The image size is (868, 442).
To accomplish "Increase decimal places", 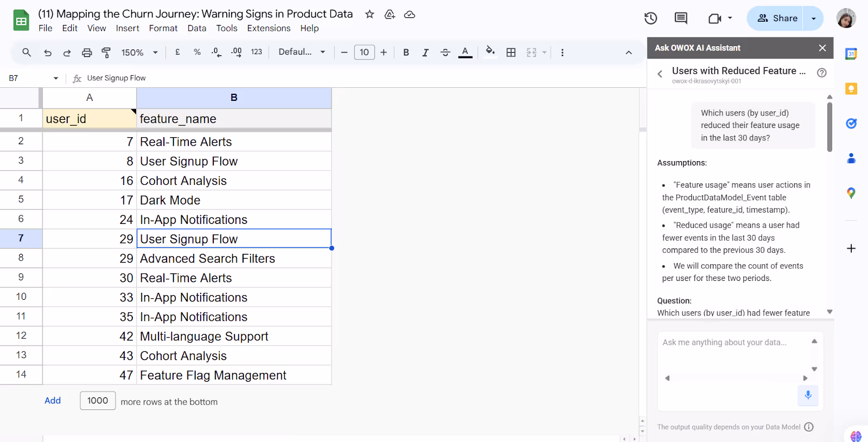I will [x=237, y=52].
